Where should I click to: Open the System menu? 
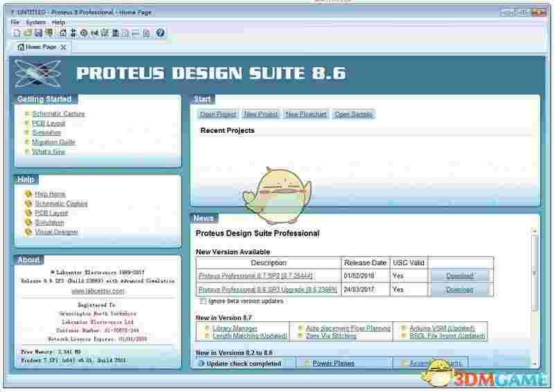pyautogui.click(x=36, y=22)
